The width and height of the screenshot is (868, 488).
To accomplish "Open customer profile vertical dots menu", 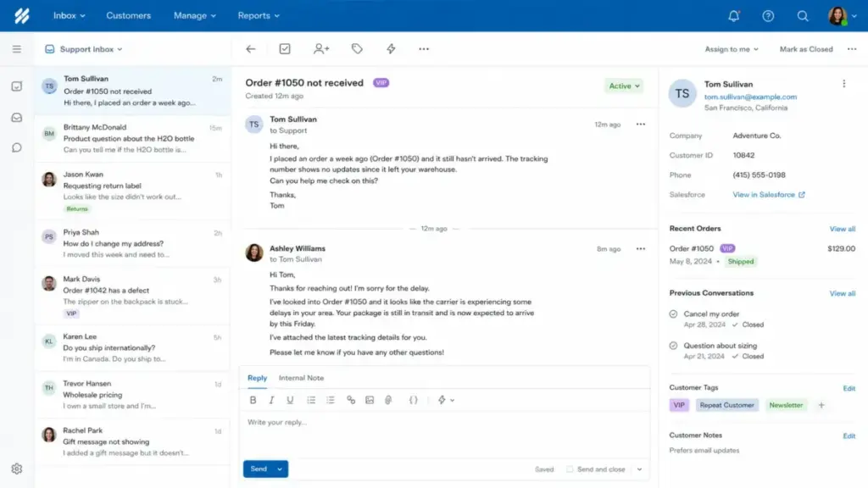I will (843, 84).
